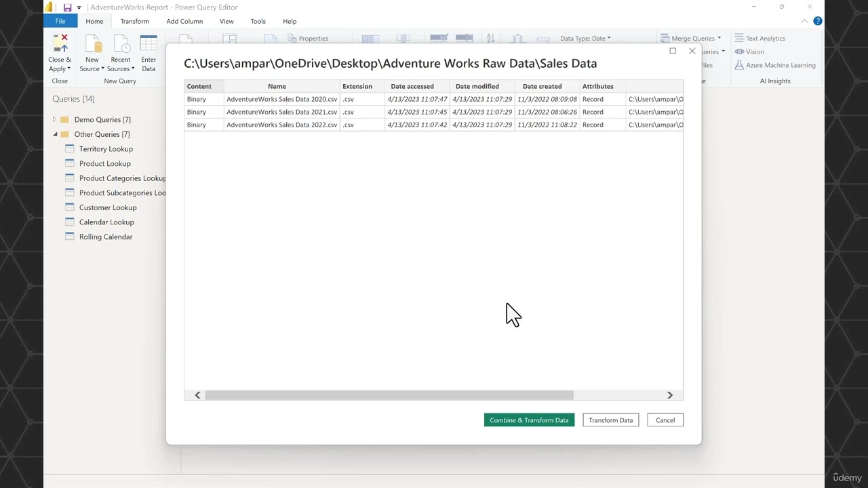The width and height of the screenshot is (868, 488).
Task: Click the Content column header
Action: 204,86
